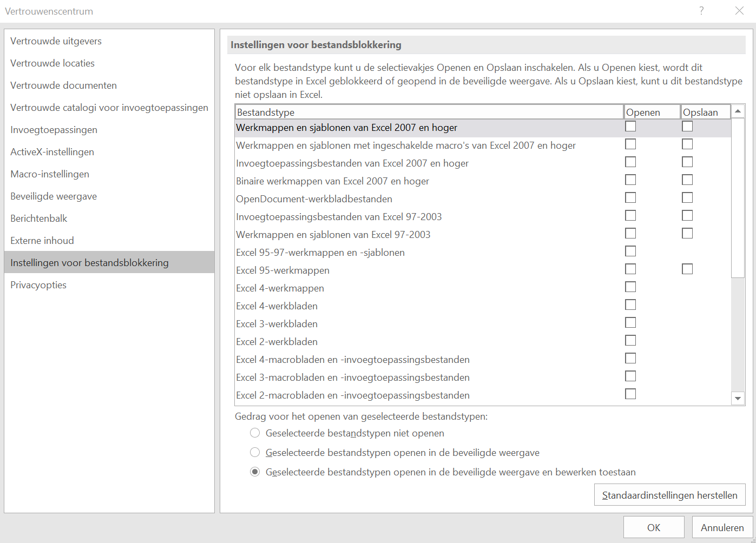The image size is (756, 543).
Task: Click the list scrollbar down arrow
Action: (738, 399)
